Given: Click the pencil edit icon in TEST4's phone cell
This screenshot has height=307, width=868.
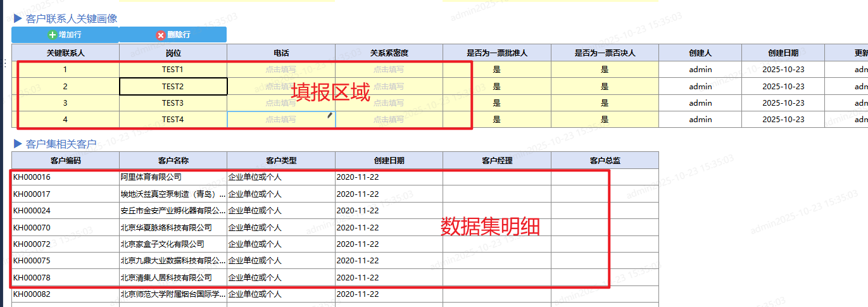Looking at the screenshot, I should tap(329, 115).
